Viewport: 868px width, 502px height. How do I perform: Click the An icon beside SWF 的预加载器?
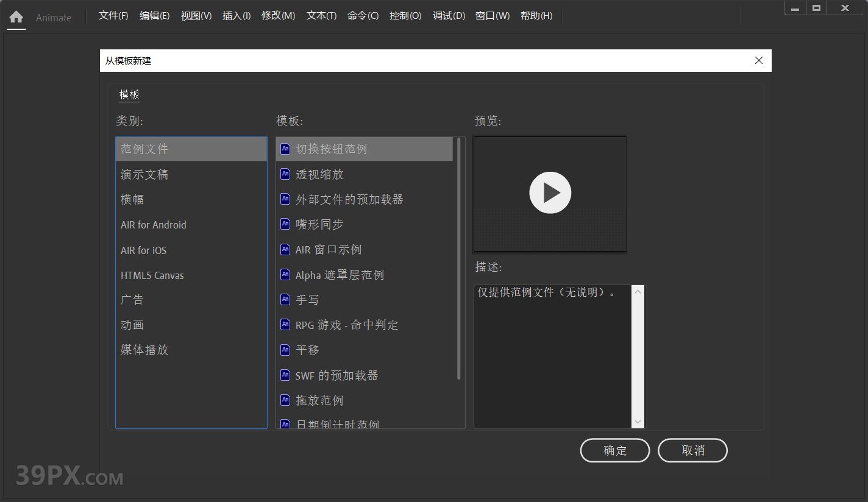[285, 375]
